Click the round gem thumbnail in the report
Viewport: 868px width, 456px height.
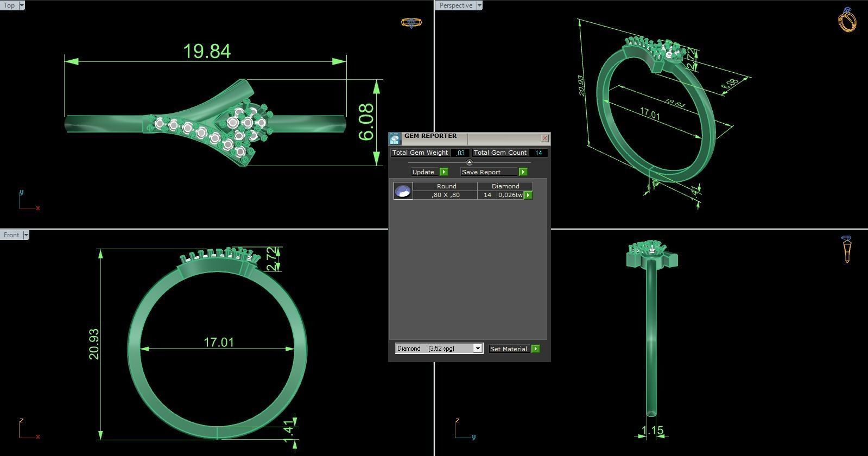(x=403, y=191)
